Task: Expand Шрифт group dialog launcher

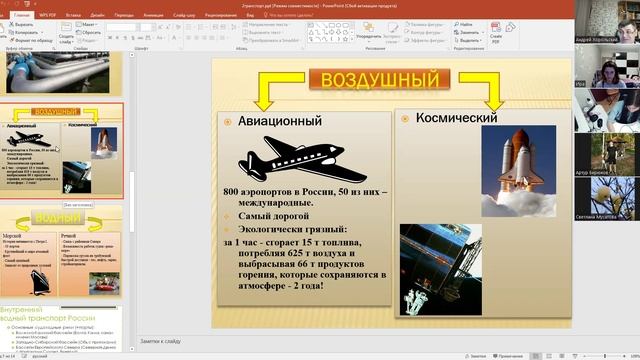Action: 180,49
